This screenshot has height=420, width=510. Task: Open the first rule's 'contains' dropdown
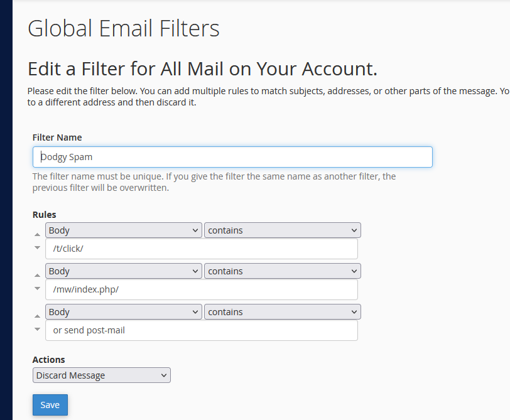(x=282, y=230)
